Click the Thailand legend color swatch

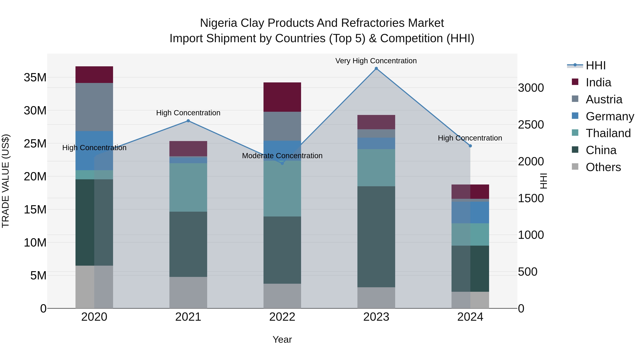[x=575, y=133]
